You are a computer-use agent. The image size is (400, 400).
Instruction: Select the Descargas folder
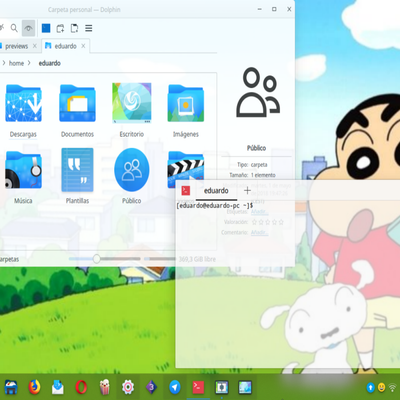[23, 103]
